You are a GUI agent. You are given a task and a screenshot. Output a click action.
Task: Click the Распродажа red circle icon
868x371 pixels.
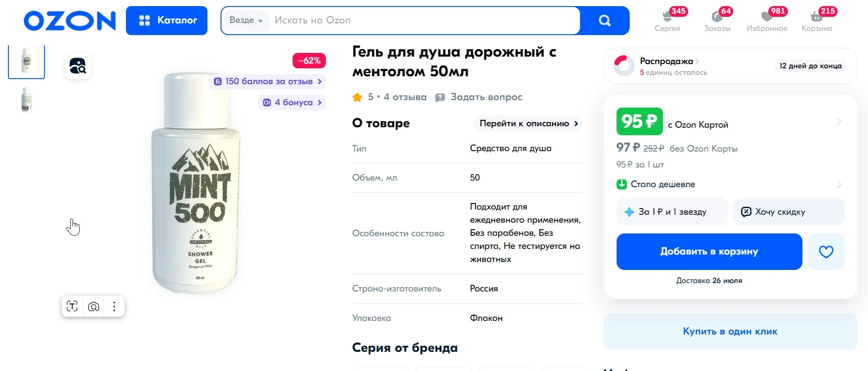tap(624, 66)
